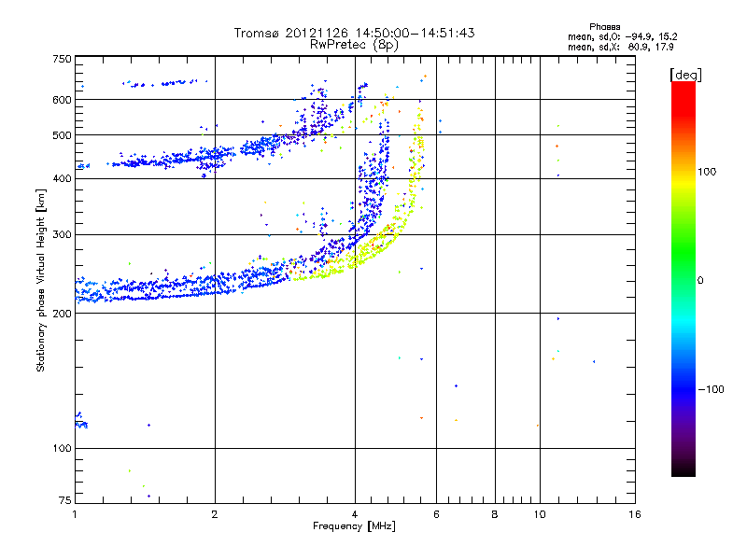The image size is (747, 560).
Task: Click the y-axis tick label '300'
Action: (62, 235)
